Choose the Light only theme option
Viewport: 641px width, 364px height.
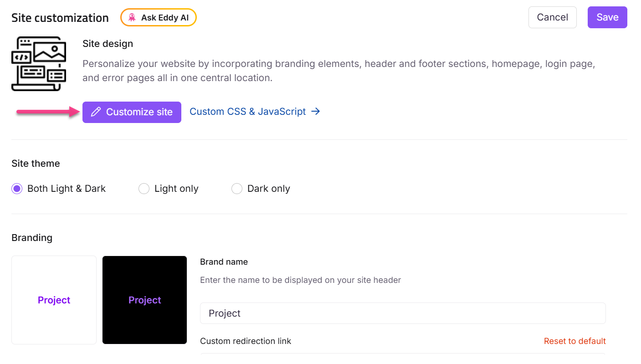click(x=144, y=189)
